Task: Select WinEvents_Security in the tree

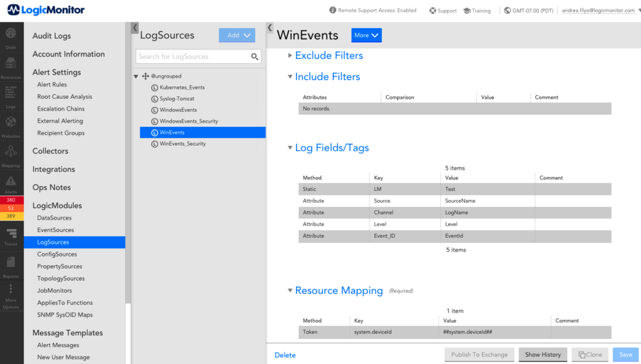Action: (182, 144)
